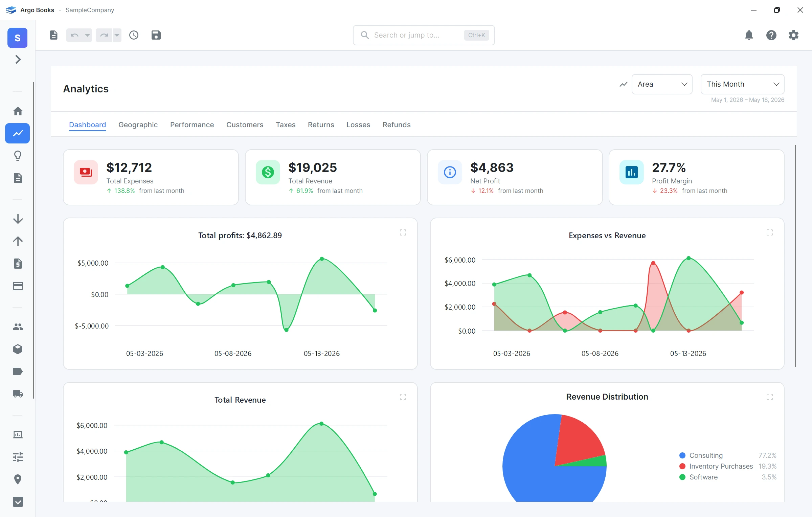Switch to the Performance tab

point(192,125)
